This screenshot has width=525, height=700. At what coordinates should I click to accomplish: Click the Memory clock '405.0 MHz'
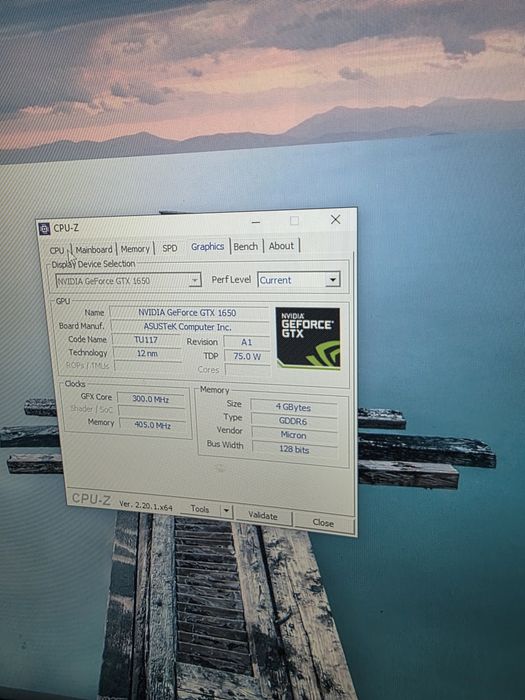(152, 425)
